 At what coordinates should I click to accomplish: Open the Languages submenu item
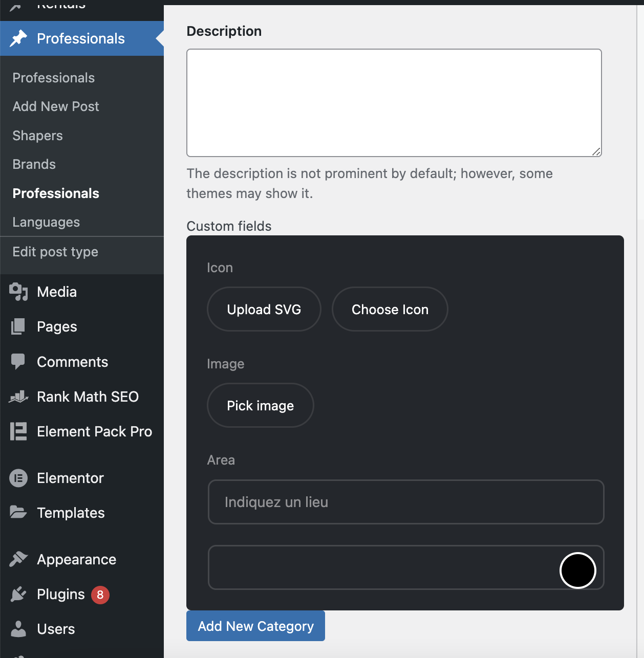click(x=46, y=222)
